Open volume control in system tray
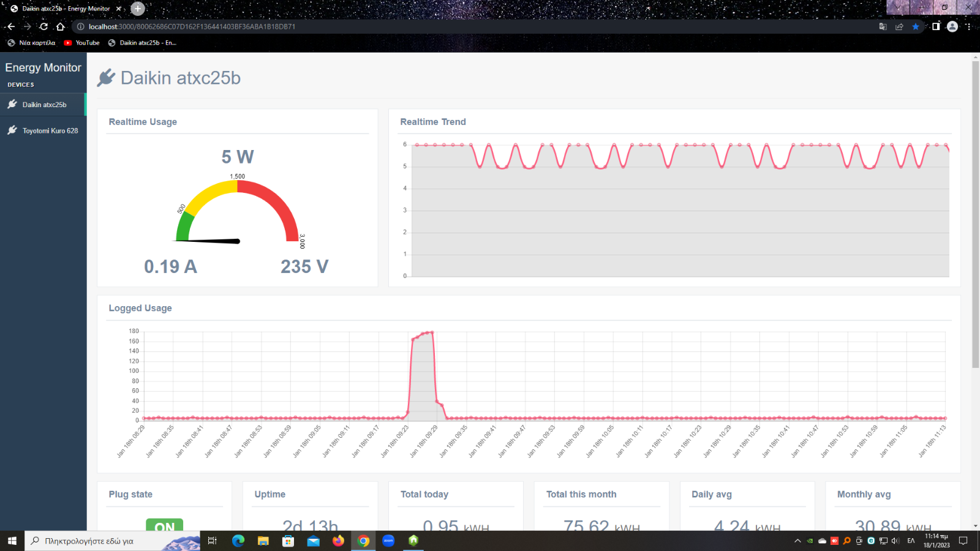 [895, 541]
